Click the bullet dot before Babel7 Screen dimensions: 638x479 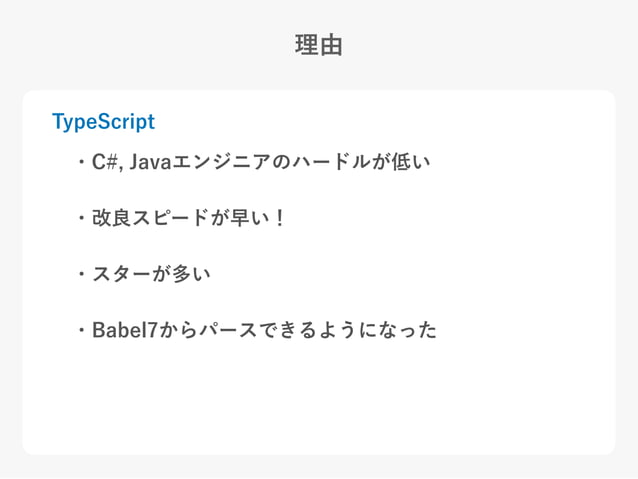[82, 330]
